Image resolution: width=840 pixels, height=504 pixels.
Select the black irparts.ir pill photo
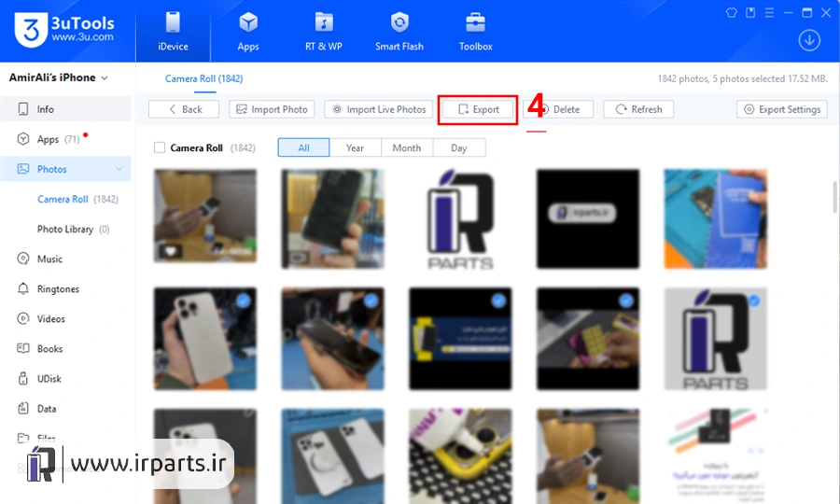pos(588,219)
